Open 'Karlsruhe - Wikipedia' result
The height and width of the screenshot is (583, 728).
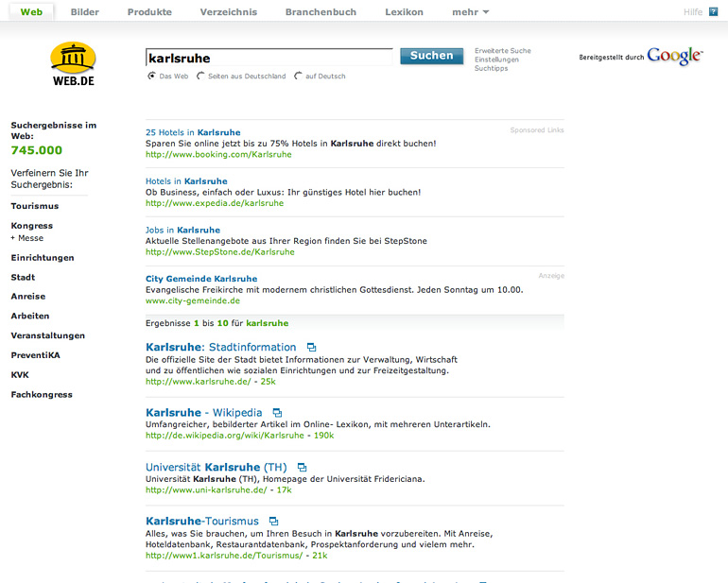click(x=203, y=413)
